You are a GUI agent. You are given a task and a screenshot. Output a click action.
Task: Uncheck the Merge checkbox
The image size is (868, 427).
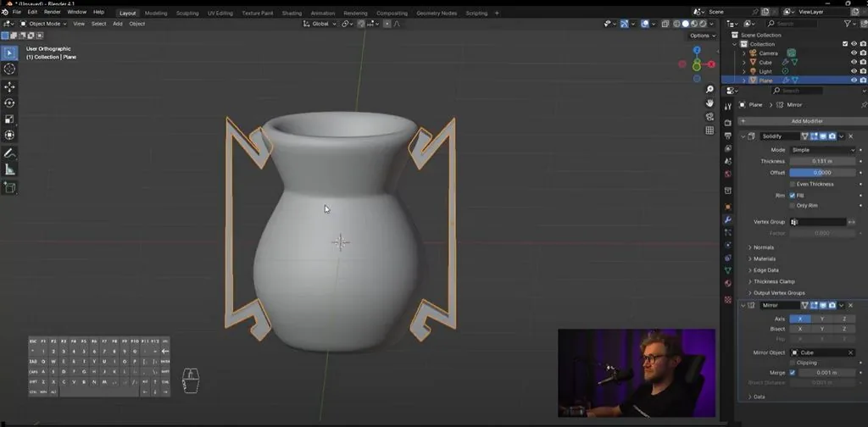[793, 373]
